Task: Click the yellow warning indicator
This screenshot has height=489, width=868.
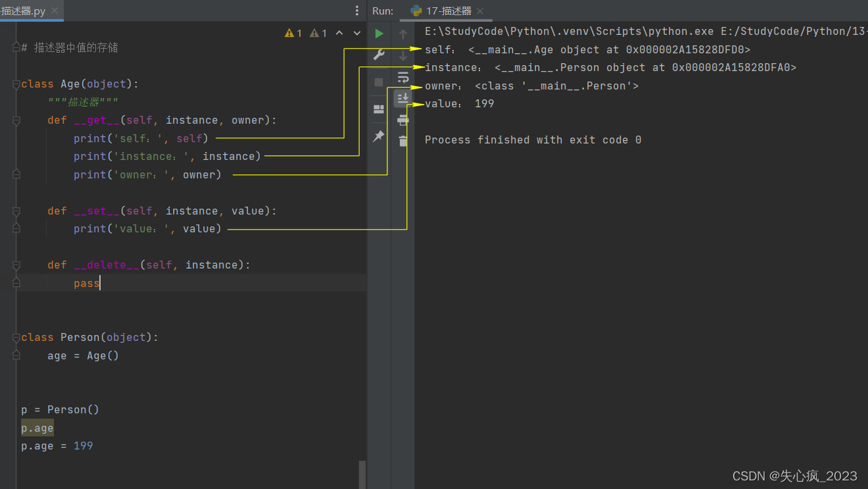Action: click(293, 33)
